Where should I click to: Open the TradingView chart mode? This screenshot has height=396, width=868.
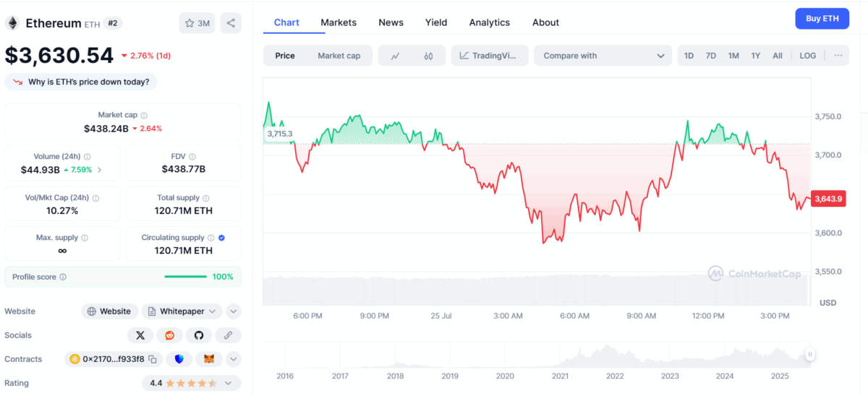(x=490, y=56)
